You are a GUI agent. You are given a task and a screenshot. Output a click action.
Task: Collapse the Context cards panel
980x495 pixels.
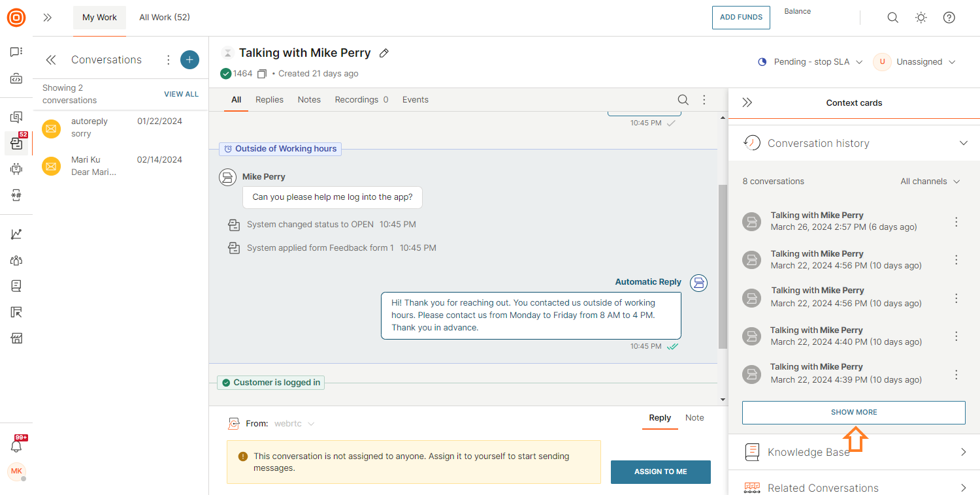[x=747, y=103]
